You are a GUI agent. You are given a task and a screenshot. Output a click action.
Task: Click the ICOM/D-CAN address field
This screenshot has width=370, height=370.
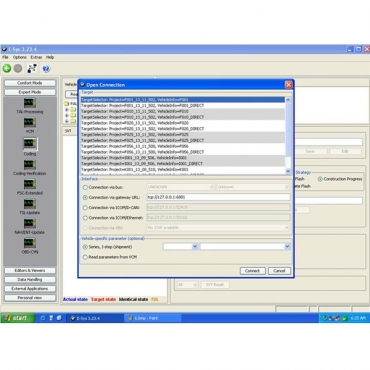(x=218, y=207)
